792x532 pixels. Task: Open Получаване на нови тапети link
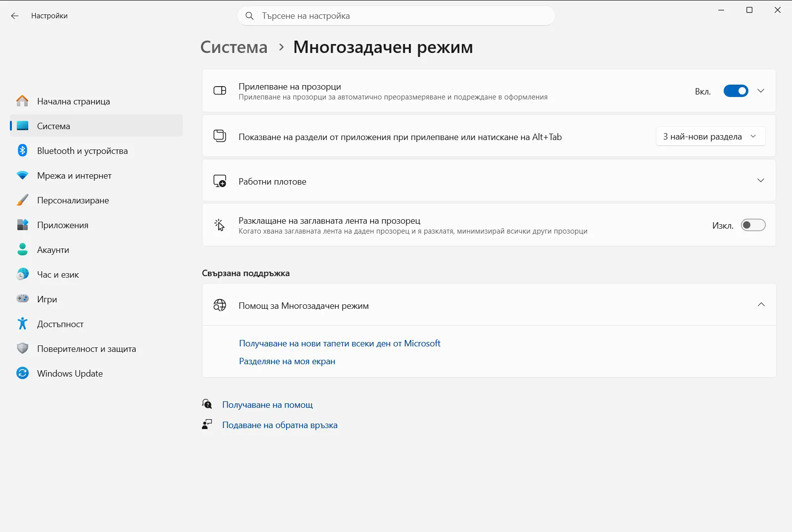(340, 343)
